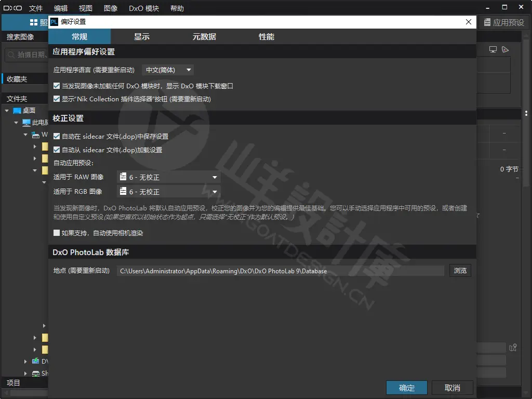532x399 pixels.
Task: Click the export arrow icon beside the monitor icon
Action: [505, 49]
